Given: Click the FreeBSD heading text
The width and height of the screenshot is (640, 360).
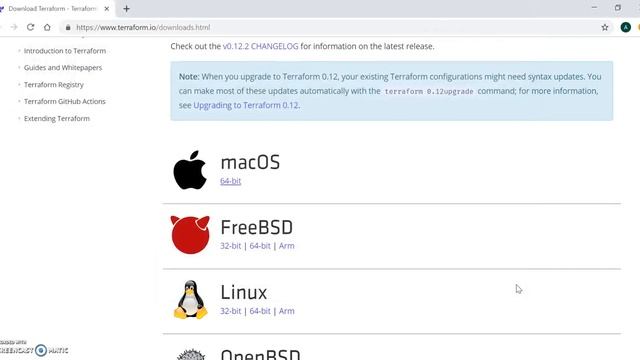Looking at the screenshot, I should click(256, 227).
